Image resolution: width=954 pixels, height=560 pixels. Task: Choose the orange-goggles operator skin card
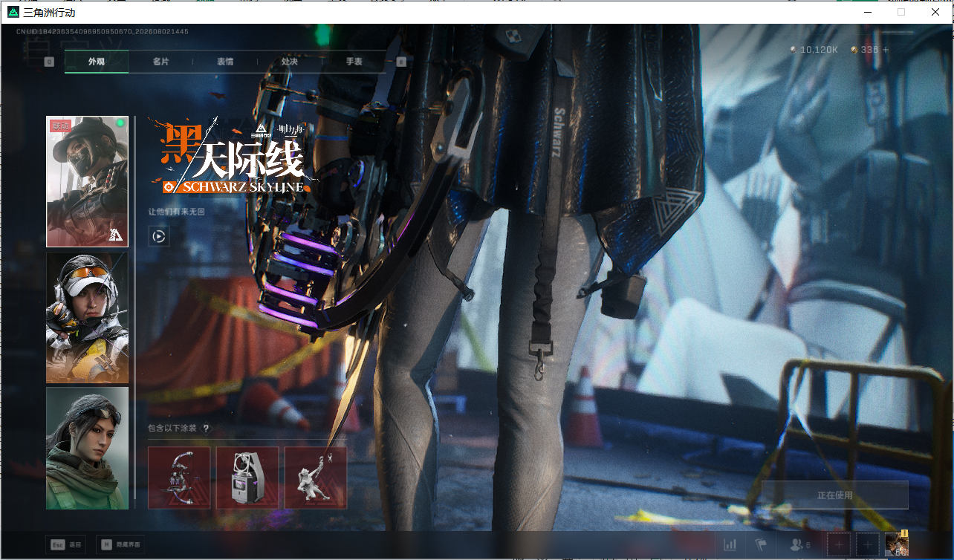87,318
